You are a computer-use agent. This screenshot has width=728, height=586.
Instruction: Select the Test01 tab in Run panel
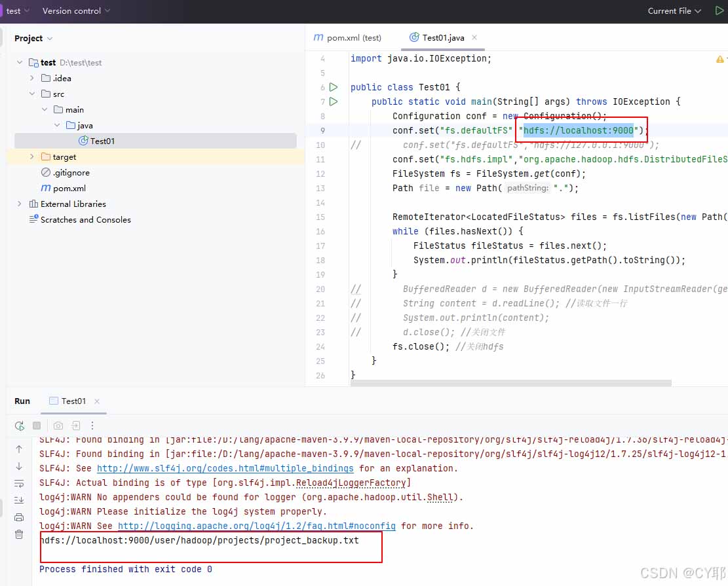(x=73, y=401)
